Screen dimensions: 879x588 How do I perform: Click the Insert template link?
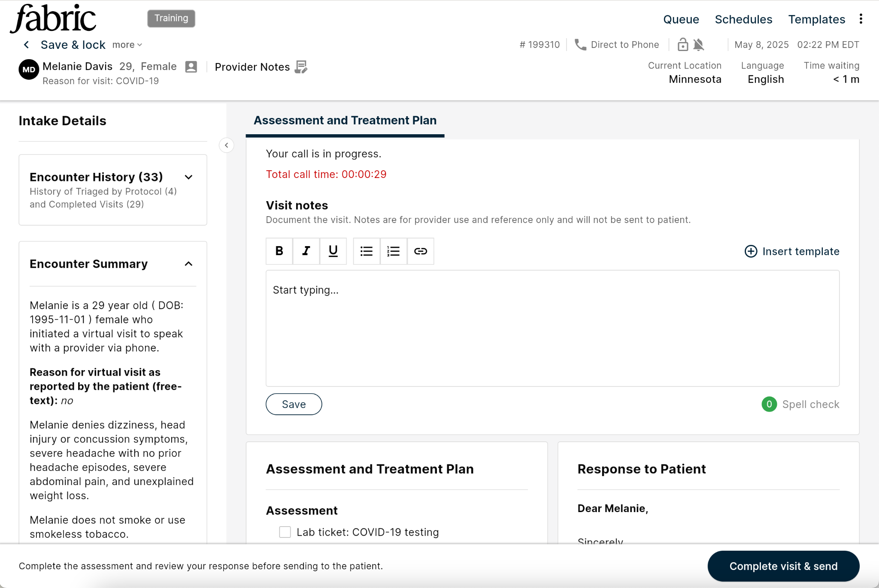click(792, 251)
